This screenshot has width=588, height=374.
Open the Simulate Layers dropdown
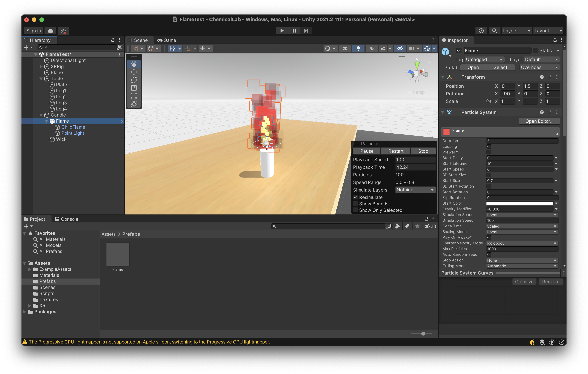tap(415, 190)
